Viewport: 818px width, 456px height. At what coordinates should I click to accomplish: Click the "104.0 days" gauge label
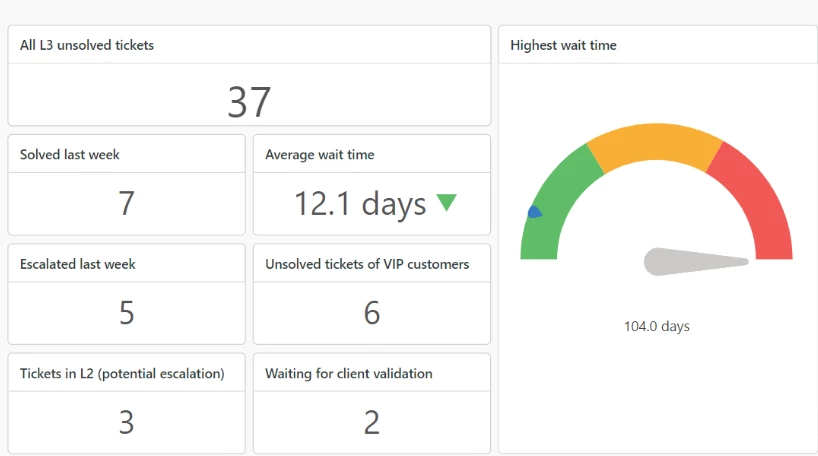pos(657,327)
